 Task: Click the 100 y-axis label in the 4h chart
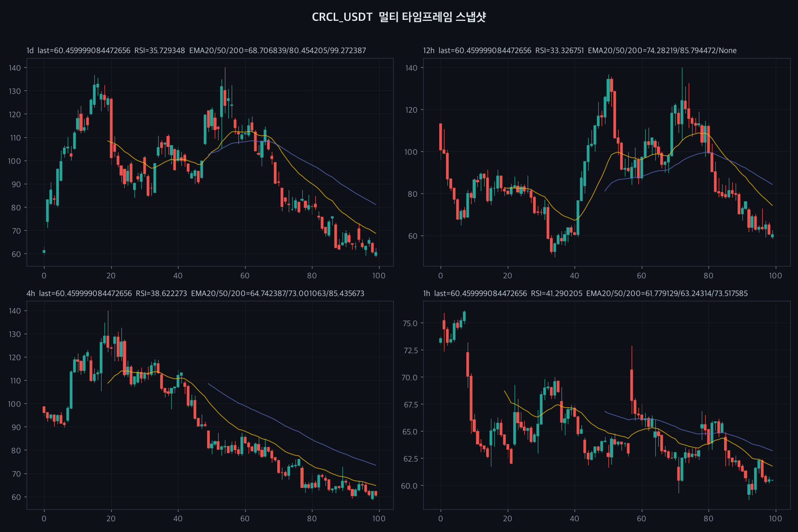(15, 403)
